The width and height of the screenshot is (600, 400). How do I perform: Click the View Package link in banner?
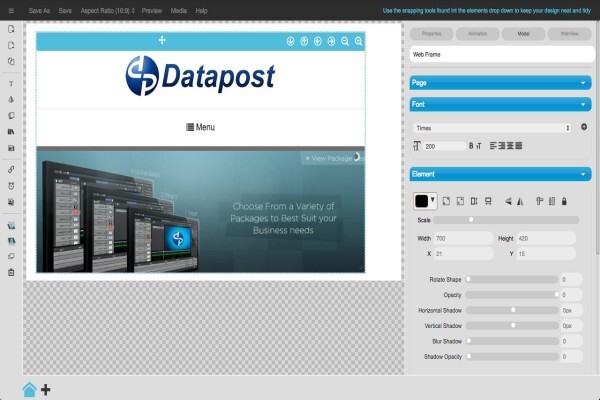pyautogui.click(x=332, y=158)
